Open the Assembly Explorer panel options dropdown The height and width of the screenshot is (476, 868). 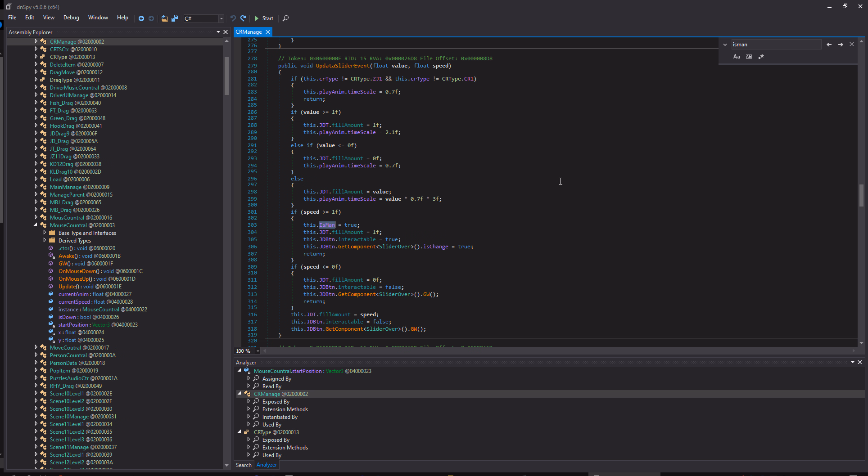click(x=218, y=32)
